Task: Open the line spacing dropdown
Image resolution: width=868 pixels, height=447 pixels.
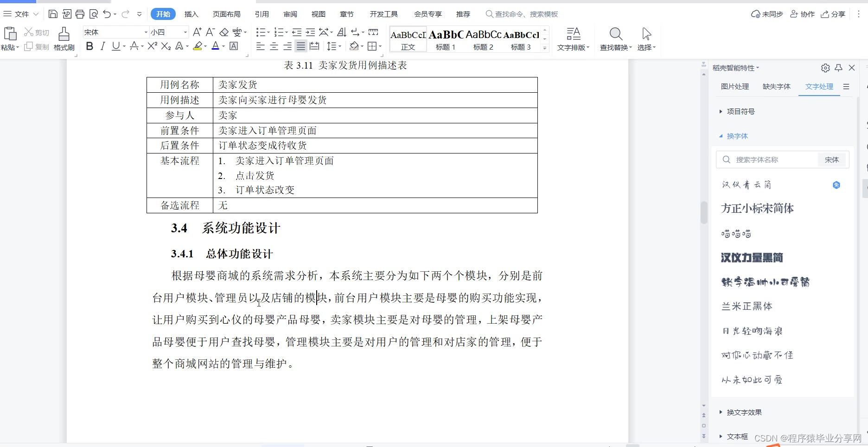Action: pyautogui.click(x=340, y=46)
